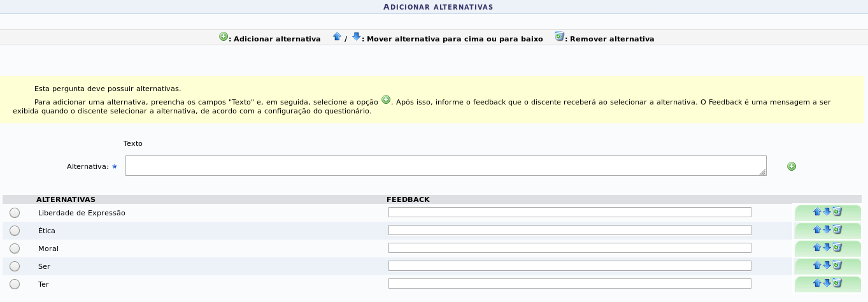The image size is (868, 302).
Task: Move the 'Ter' alternative up
Action: click(x=817, y=283)
